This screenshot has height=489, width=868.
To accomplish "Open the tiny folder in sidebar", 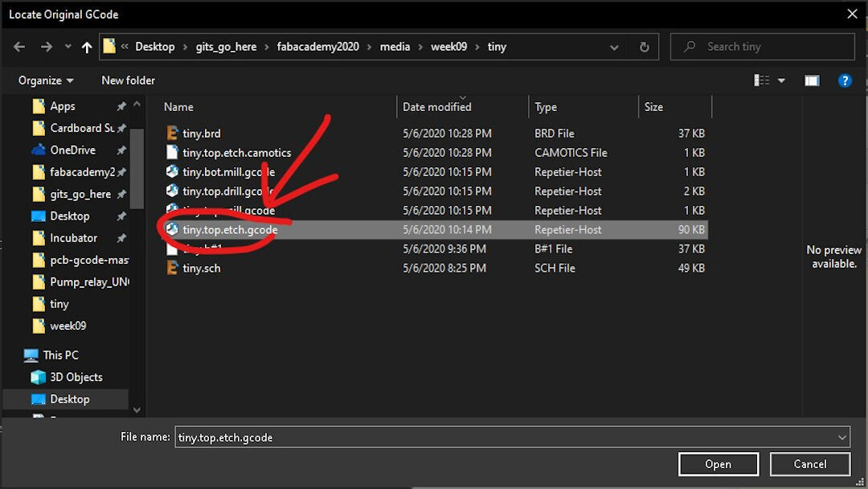I will (x=59, y=304).
